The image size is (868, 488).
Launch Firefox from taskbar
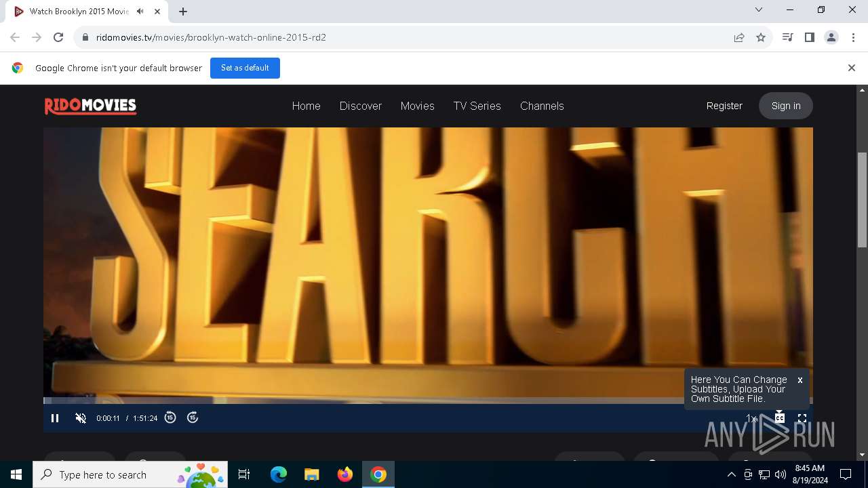[x=345, y=474]
